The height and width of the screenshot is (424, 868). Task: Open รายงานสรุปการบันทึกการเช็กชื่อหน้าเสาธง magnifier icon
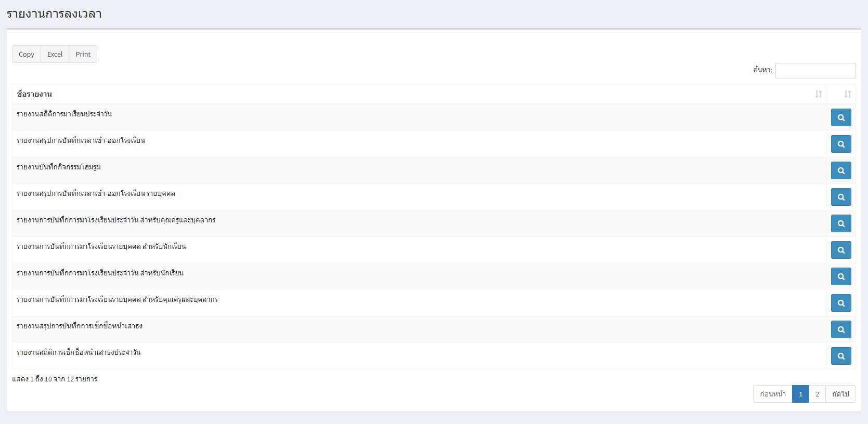point(841,329)
